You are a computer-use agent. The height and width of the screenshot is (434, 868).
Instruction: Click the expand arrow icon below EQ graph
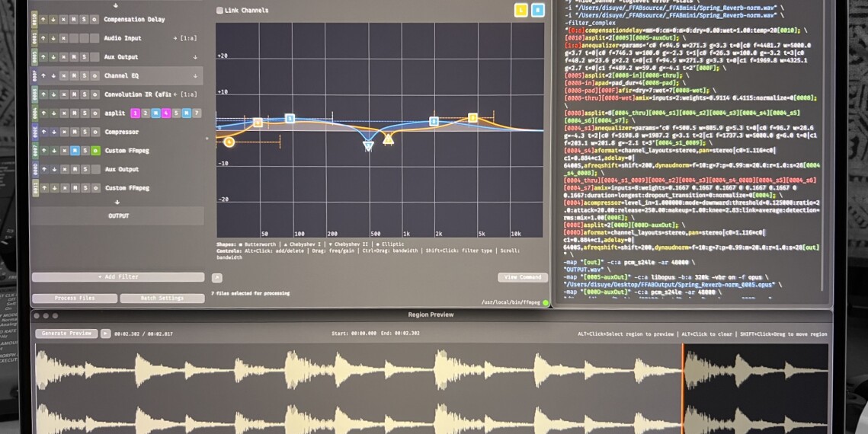217,278
